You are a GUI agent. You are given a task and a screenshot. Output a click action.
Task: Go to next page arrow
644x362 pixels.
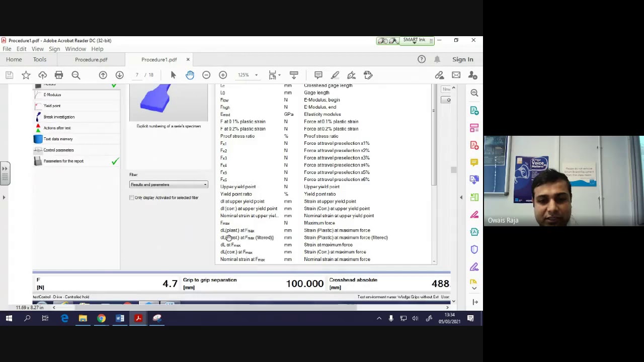pos(119,75)
